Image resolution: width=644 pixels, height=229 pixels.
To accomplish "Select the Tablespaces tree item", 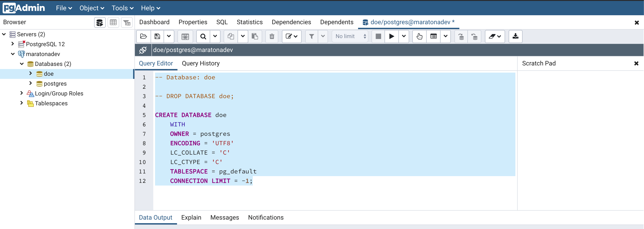I will pos(51,103).
